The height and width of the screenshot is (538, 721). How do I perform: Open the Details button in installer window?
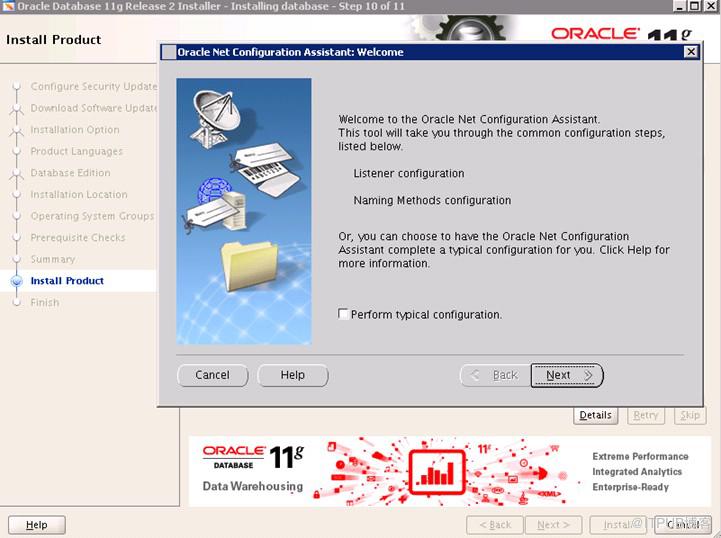click(x=595, y=415)
